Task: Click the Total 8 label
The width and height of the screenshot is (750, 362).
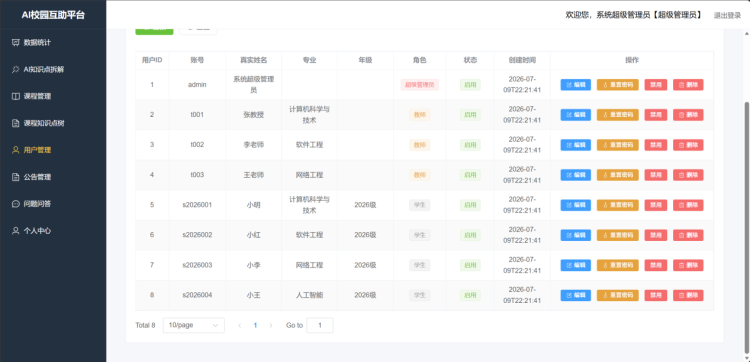Action: click(145, 325)
